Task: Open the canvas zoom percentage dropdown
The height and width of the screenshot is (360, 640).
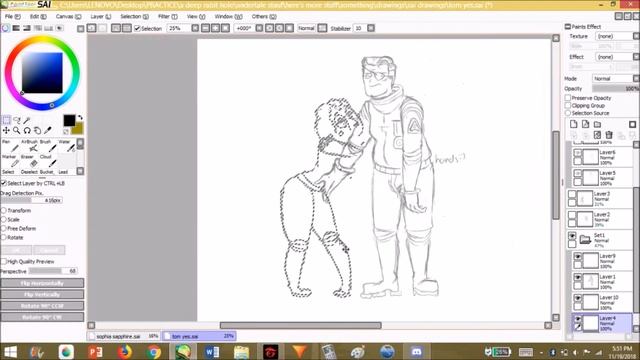Action: 195,28
